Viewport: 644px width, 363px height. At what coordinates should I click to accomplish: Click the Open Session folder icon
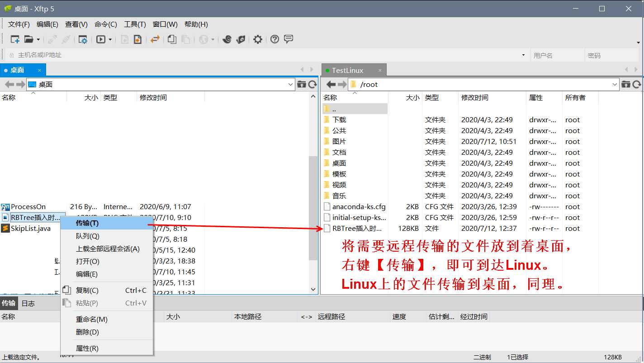point(28,39)
